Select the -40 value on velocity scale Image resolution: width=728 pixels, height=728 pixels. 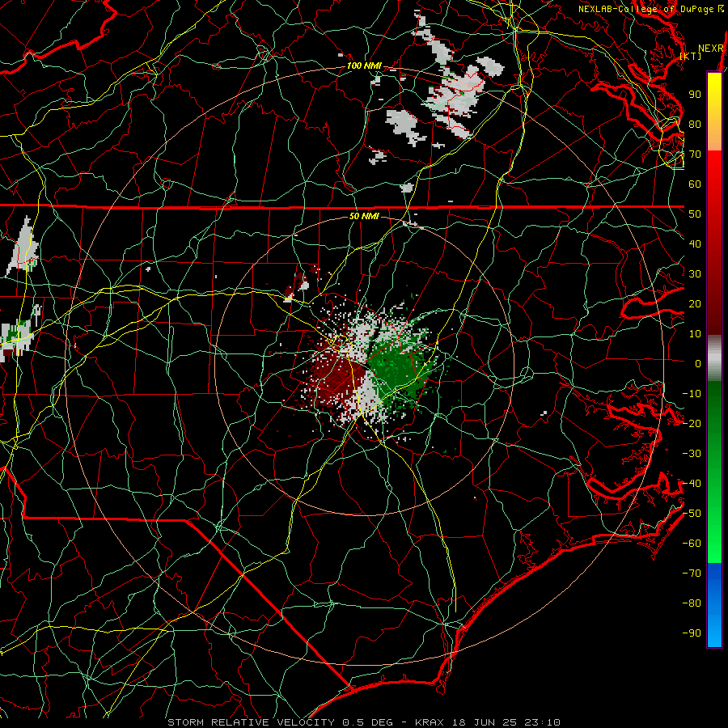pyautogui.click(x=692, y=484)
